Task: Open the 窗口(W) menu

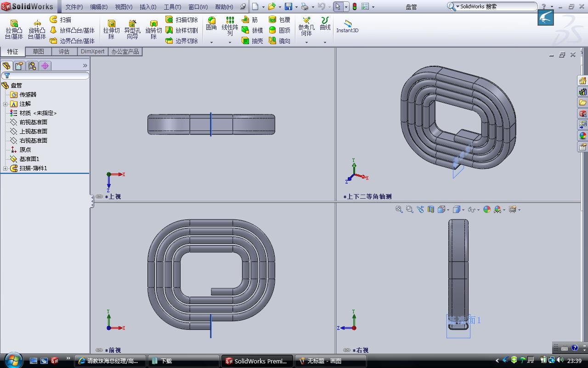Action: [x=198, y=7]
